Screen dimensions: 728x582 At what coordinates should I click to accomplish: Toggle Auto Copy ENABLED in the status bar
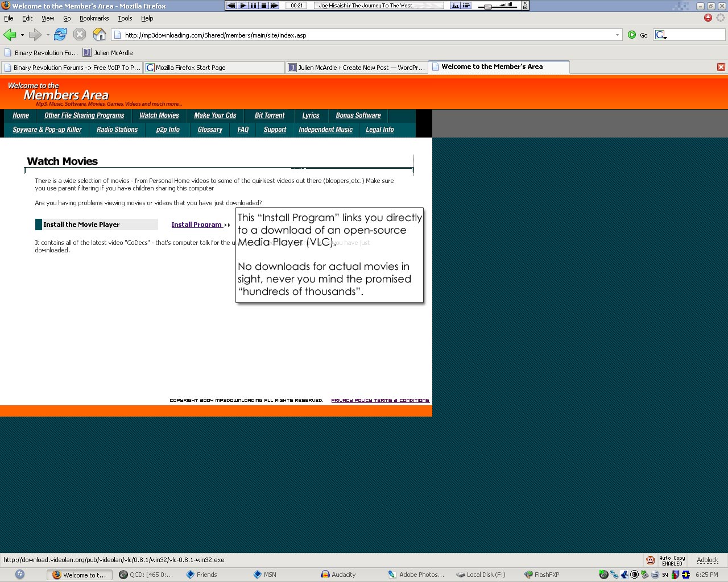(672, 560)
